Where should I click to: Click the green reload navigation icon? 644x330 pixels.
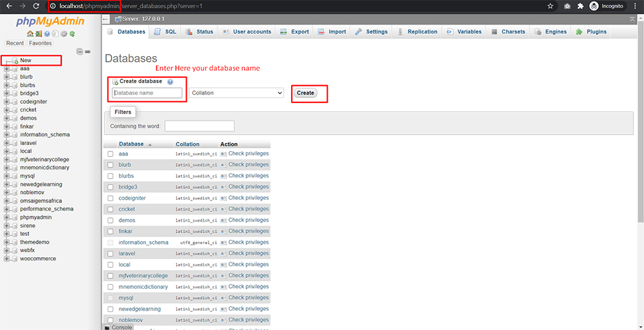[72, 34]
